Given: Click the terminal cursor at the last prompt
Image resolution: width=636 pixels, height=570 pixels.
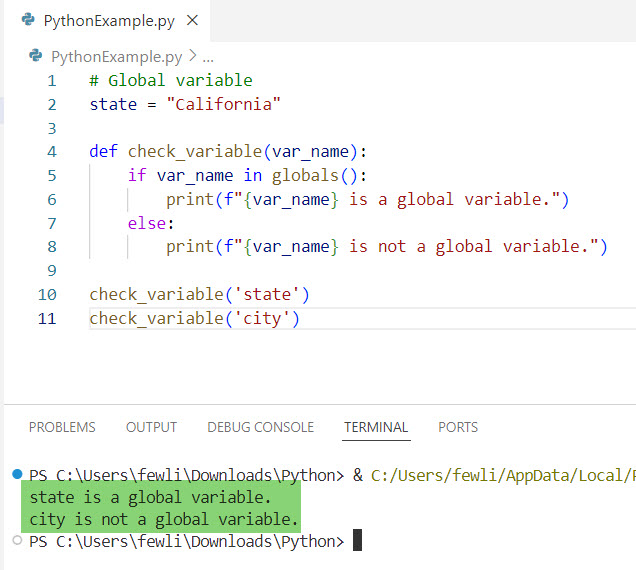Looking at the screenshot, I should click(357, 540).
